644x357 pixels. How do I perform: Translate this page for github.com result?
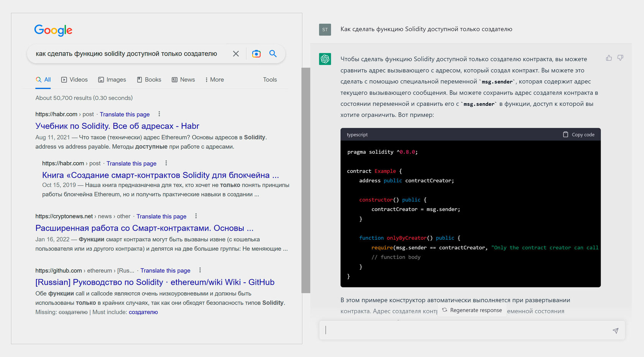pos(165,270)
